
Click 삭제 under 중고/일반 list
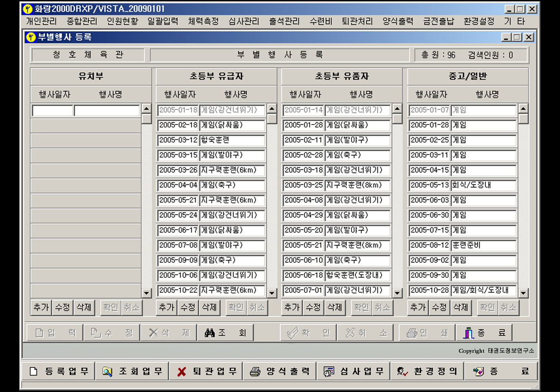[x=460, y=308]
